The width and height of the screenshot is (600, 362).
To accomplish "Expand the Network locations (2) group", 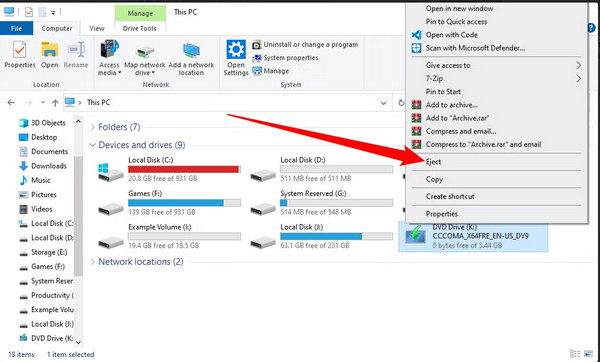I will (x=92, y=262).
